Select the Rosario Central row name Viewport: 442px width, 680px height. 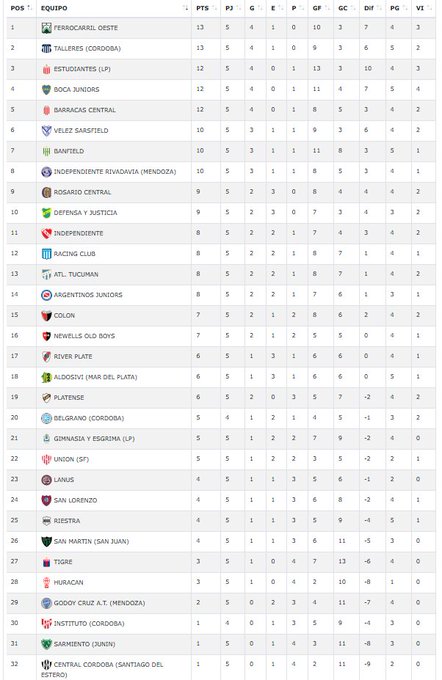82,192
